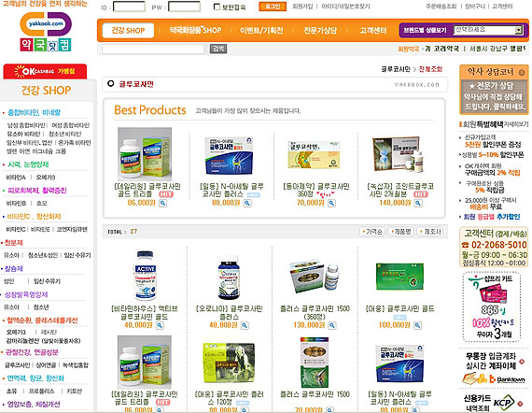
Task: Open the ACTIVE glucosamine bottle thumbnail
Action: pos(146,276)
